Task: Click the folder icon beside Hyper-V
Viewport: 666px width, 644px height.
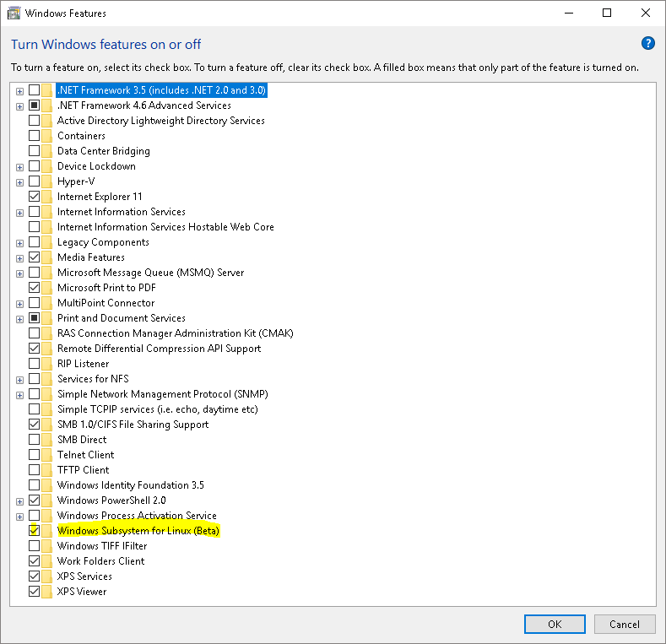Action: click(x=47, y=181)
